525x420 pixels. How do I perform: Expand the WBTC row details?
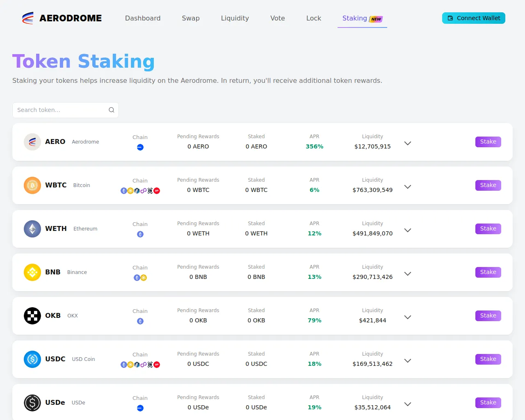(x=408, y=187)
